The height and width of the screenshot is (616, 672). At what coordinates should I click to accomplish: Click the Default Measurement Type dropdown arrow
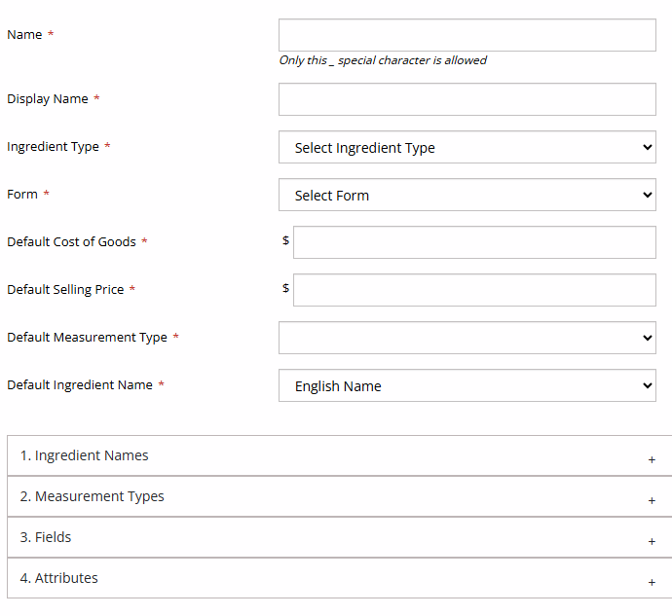[648, 338]
